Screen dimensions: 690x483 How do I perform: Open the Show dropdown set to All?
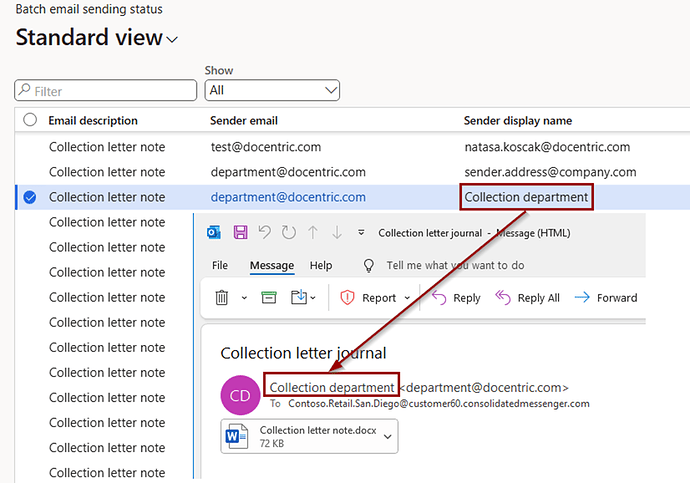(x=272, y=91)
